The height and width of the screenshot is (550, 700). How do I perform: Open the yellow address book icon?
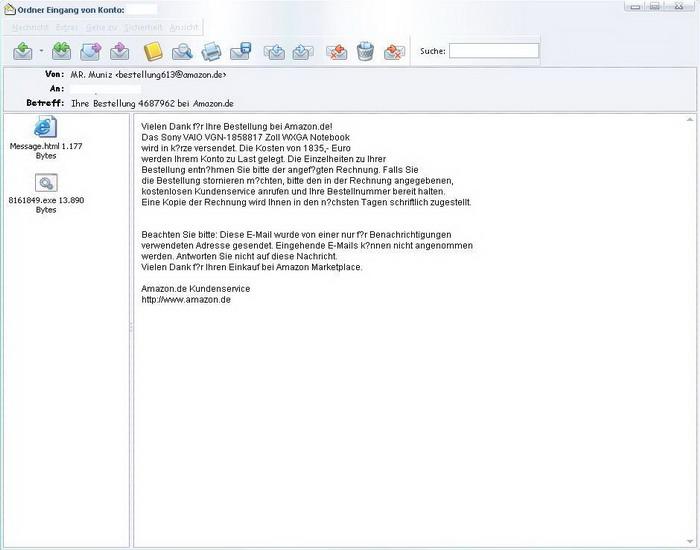(153, 51)
